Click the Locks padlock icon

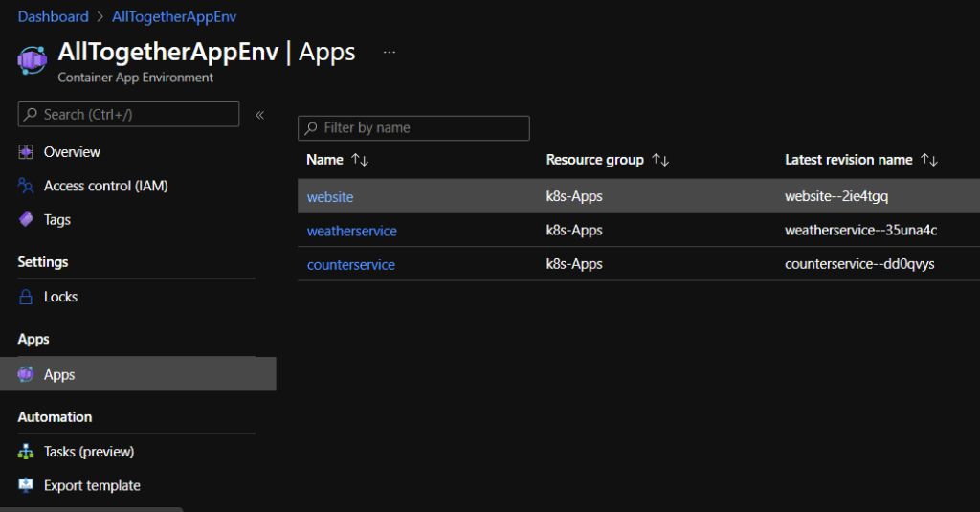pyautogui.click(x=26, y=297)
